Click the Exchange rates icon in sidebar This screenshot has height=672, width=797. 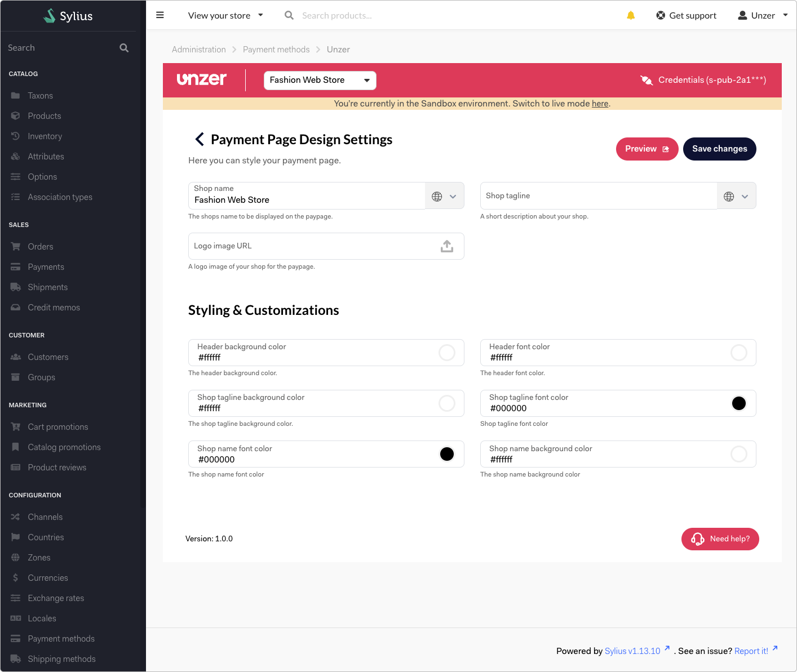(x=16, y=598)
